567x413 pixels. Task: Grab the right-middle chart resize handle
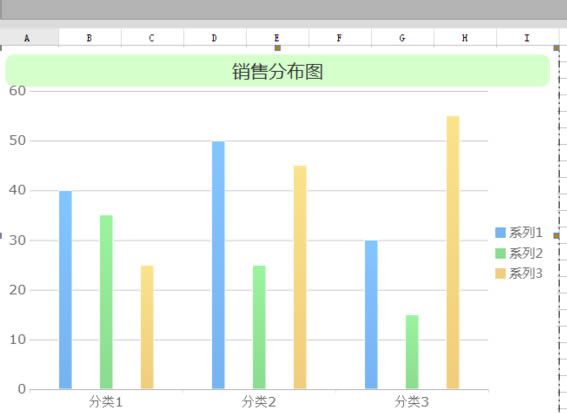(557, 236)
